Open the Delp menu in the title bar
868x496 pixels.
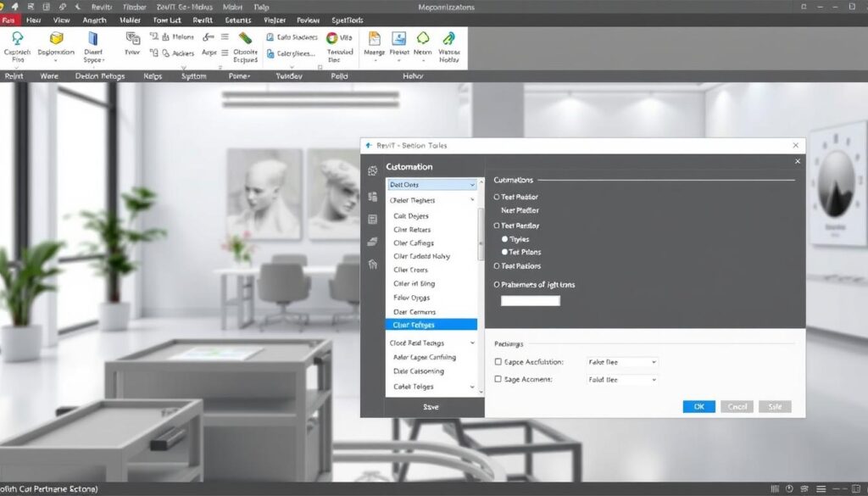[261, 7]
